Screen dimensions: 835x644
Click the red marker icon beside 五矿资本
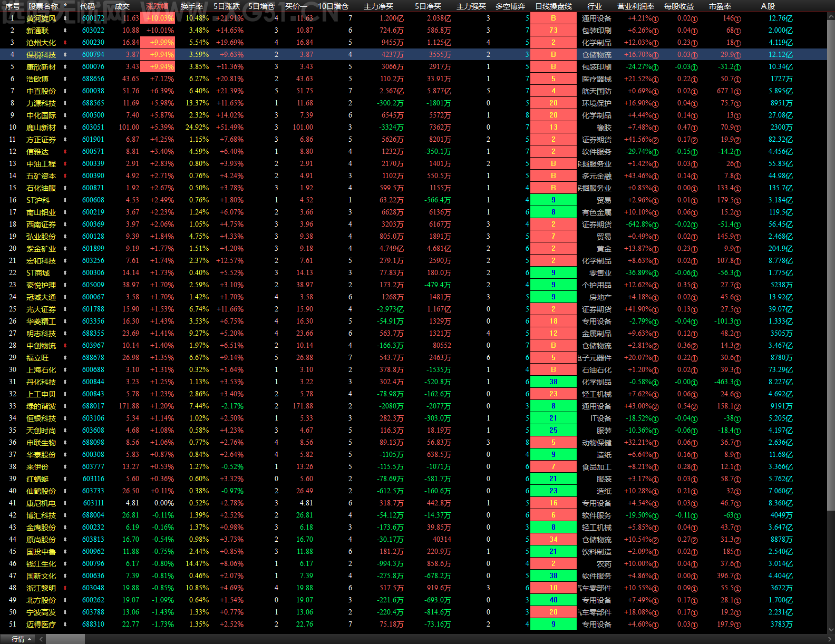65,176
